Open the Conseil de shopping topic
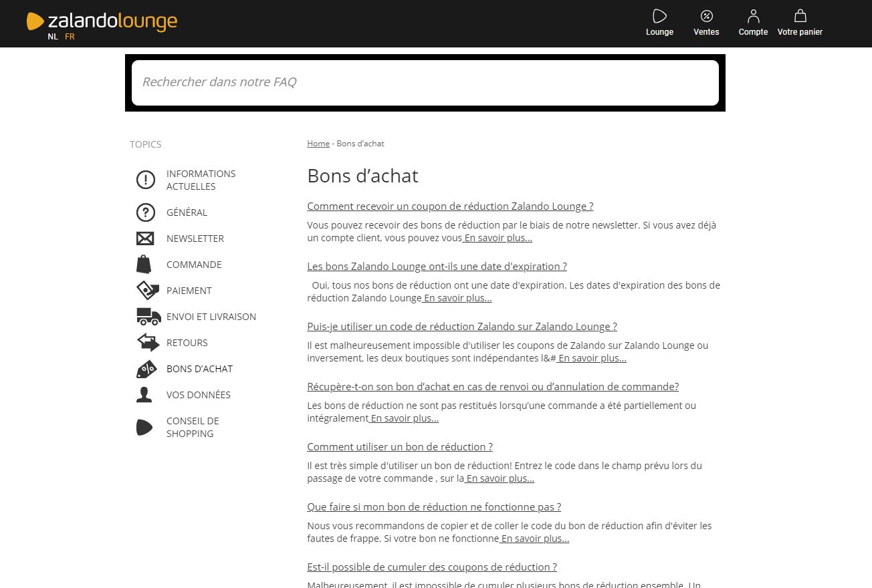This screenshot has height=588, width=872. (193, 427)
